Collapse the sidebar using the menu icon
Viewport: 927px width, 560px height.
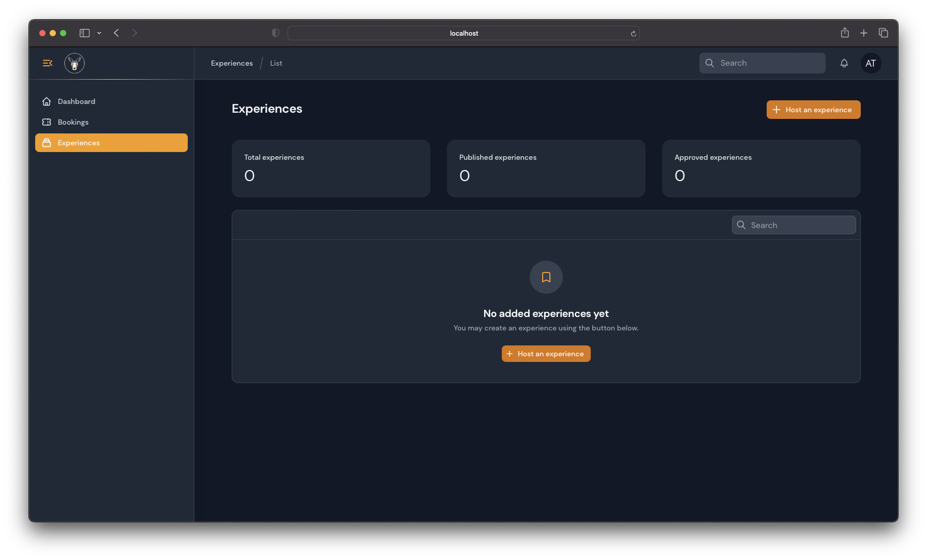[48, 63]
